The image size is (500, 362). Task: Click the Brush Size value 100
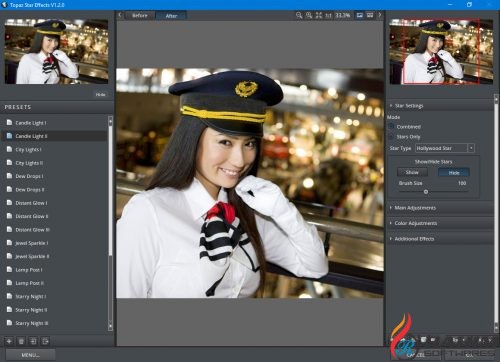click(462, 183)
